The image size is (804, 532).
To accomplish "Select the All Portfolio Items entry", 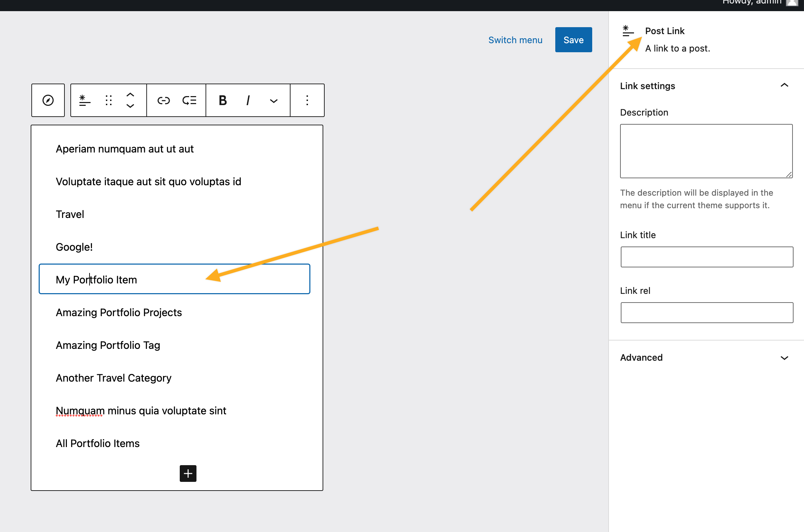I will tap(98, 444).
